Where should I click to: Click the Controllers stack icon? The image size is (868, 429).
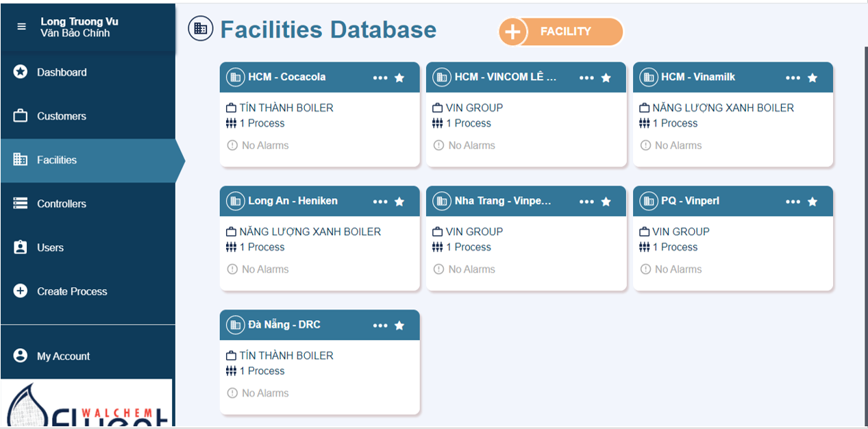coord(21,203)
